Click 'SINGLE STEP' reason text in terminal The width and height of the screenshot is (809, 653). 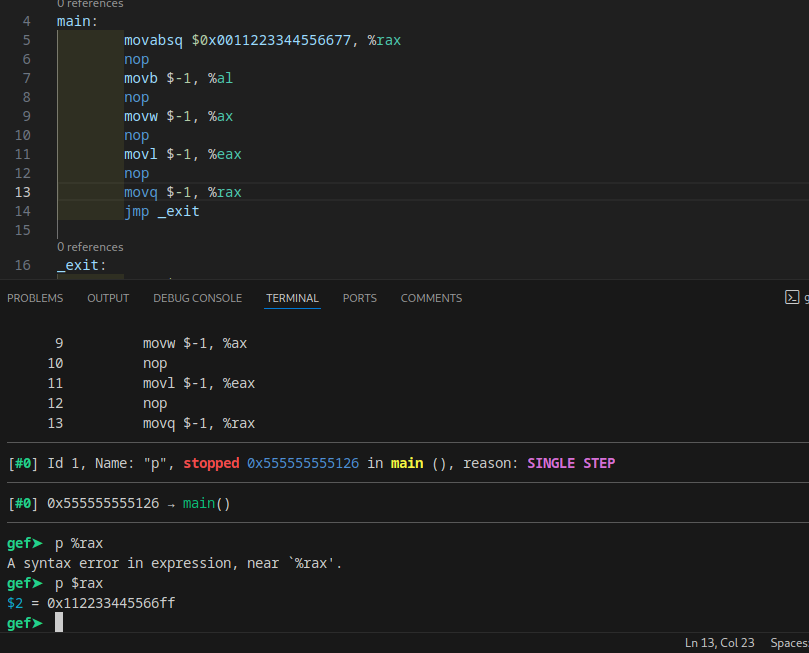[x=571, y=463]
